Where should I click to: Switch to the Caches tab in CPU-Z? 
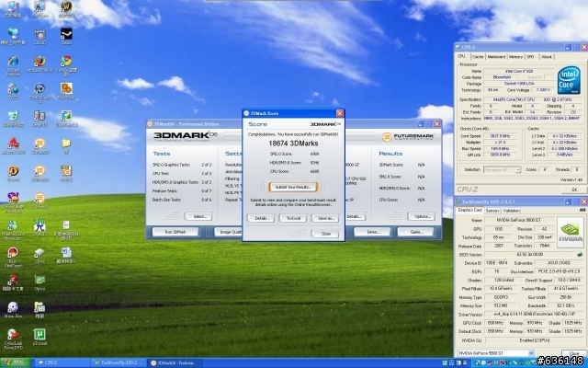[478, 57]
